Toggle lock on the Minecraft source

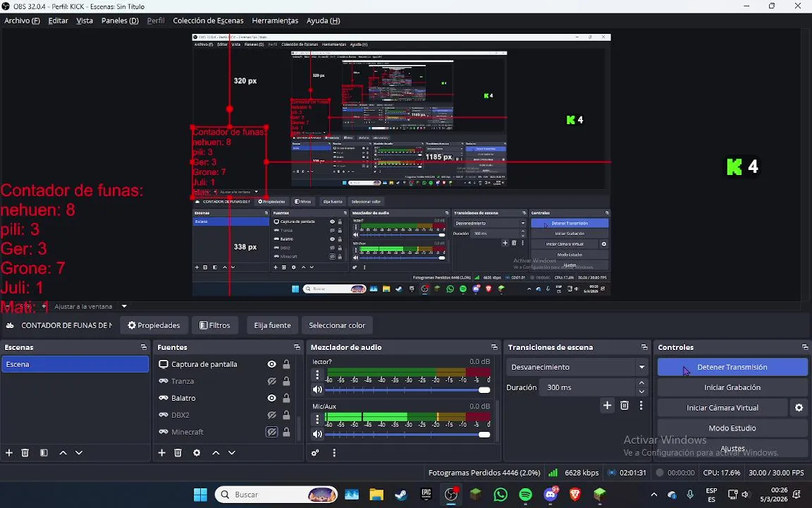click(x=286, y=432)
